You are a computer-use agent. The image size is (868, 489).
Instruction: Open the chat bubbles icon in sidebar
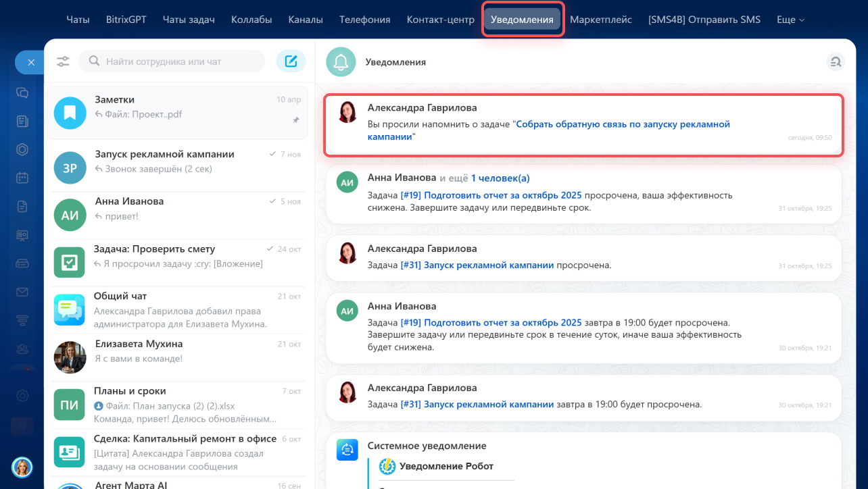[22, 93]
